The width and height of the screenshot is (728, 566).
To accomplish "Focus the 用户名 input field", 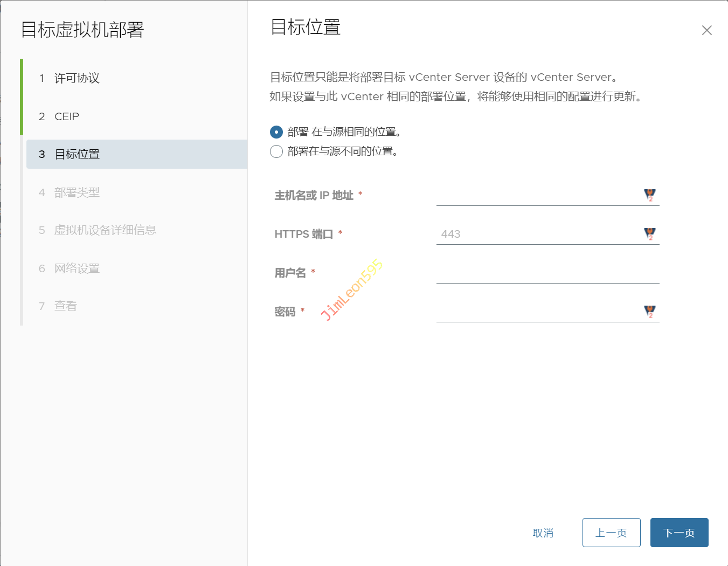I will (547, 273).
